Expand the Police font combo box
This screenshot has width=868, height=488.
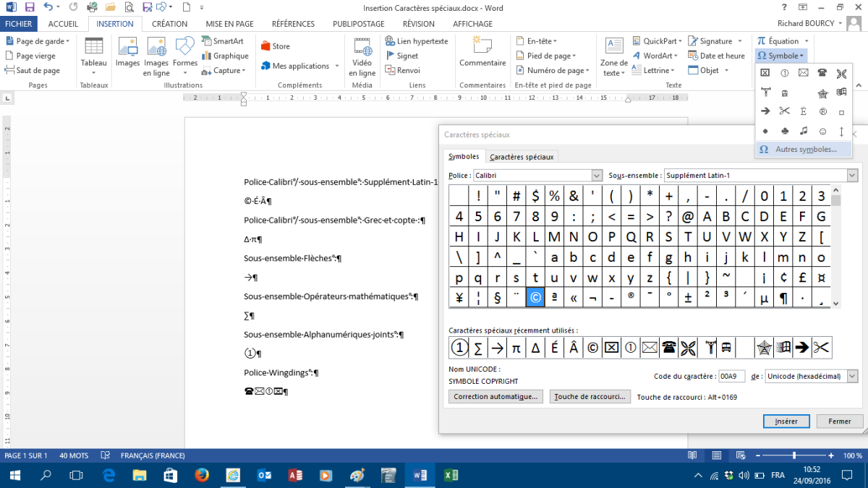pyautogui.click(x=597, y=176)
